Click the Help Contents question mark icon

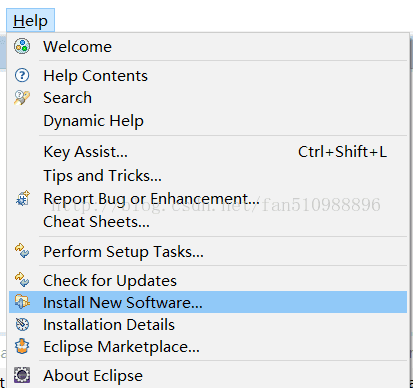[x=22, y=75]
